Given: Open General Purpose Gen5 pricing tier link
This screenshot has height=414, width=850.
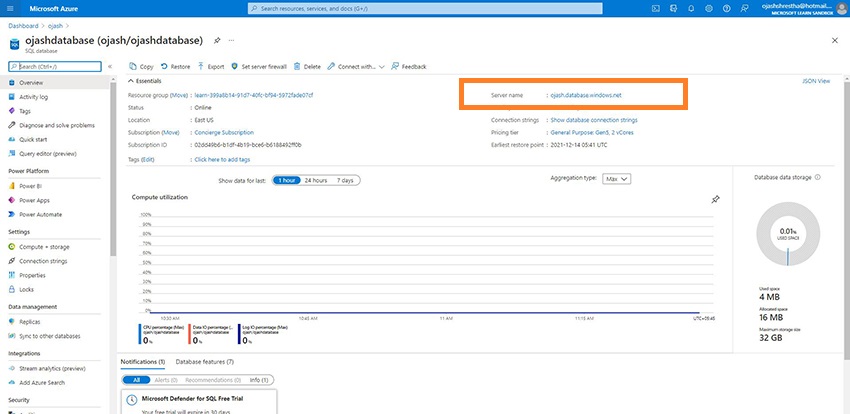Looking at the screenshot, I should 592,132.
